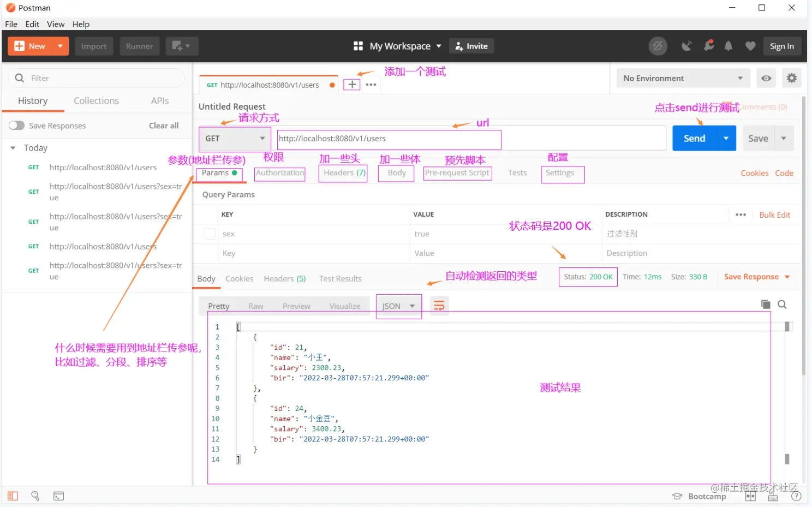Switch response view to Visualize

click(345, 306)
